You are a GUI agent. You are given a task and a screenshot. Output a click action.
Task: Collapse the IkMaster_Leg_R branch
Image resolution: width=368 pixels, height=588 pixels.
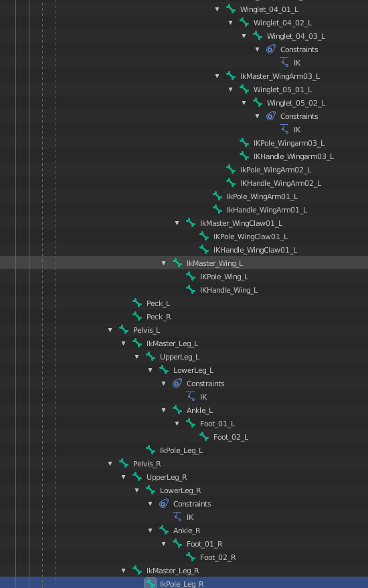124,571
